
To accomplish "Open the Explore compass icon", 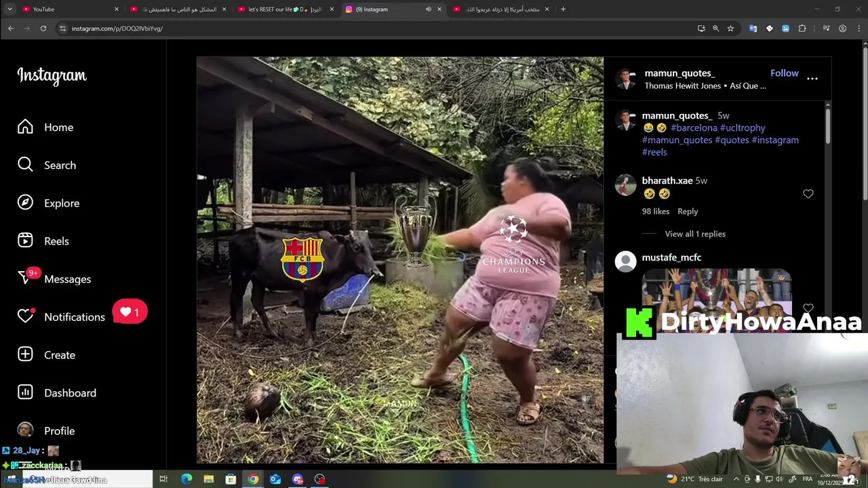I will tap(25, 203).
